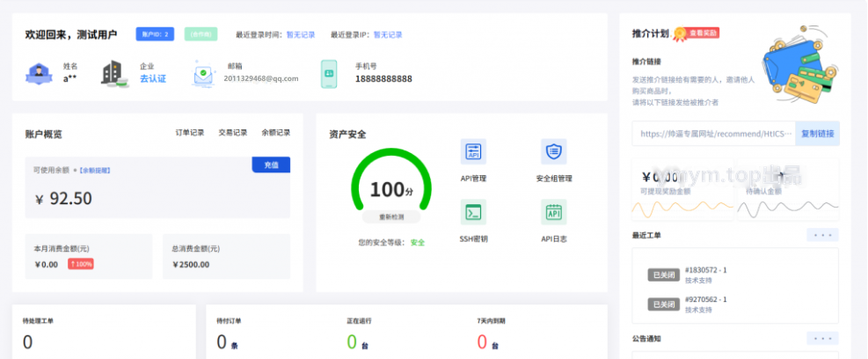Click the 已关闭 status on ticket #1830572

tap(664, 275)
